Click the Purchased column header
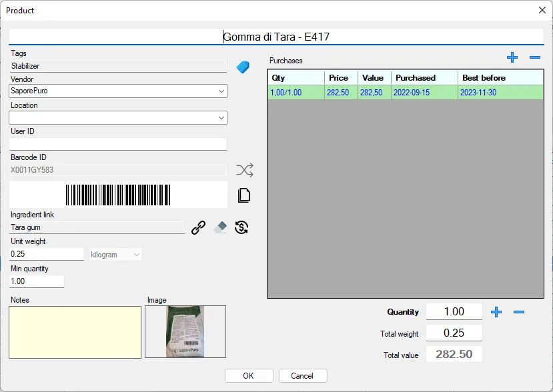Viewport: 553px width, 392px height. 425,77
